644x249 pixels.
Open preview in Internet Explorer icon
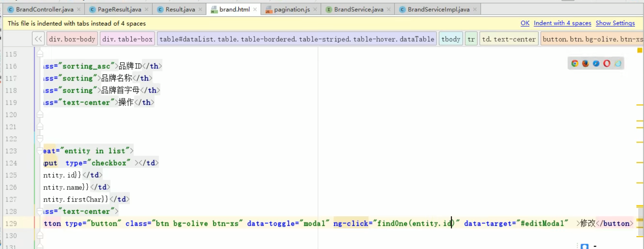pos(618,64)
